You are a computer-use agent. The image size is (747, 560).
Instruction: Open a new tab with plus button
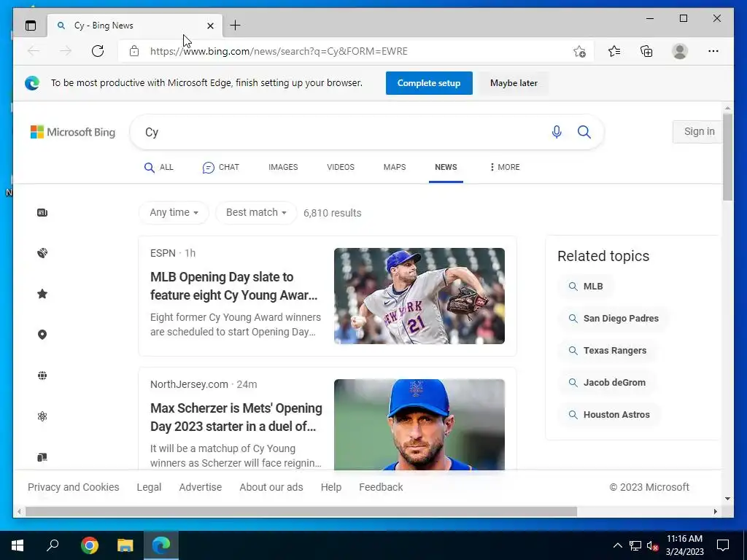coord(235,26)
